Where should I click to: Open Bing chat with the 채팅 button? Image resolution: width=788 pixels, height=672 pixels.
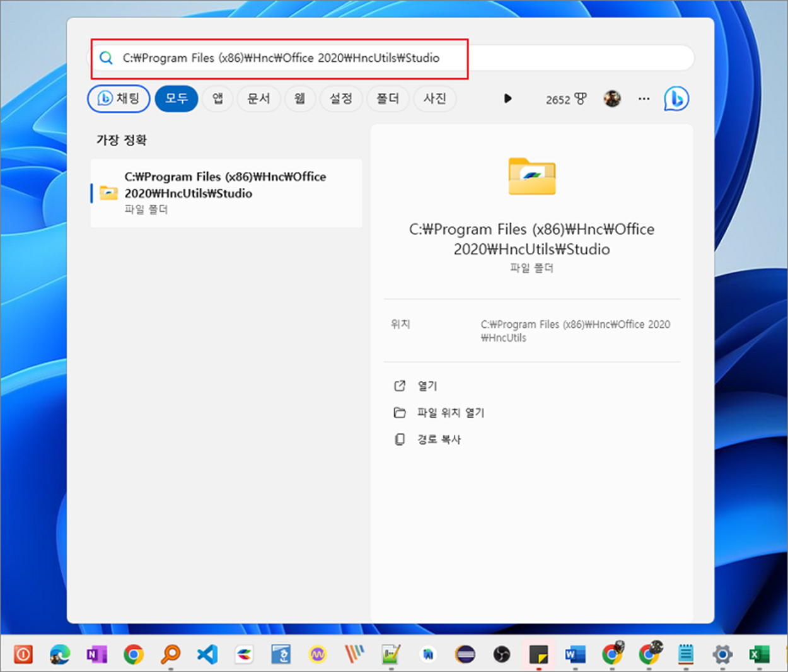(x=119, y=98)
